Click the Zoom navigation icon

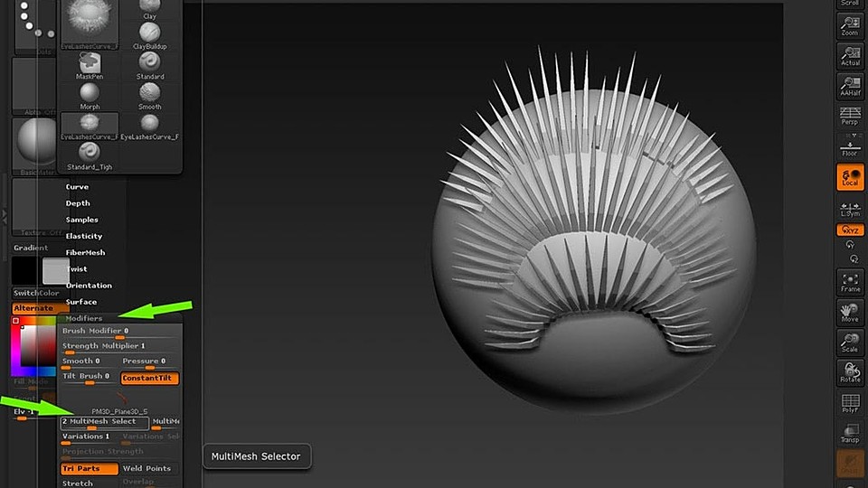click(850, 25)
